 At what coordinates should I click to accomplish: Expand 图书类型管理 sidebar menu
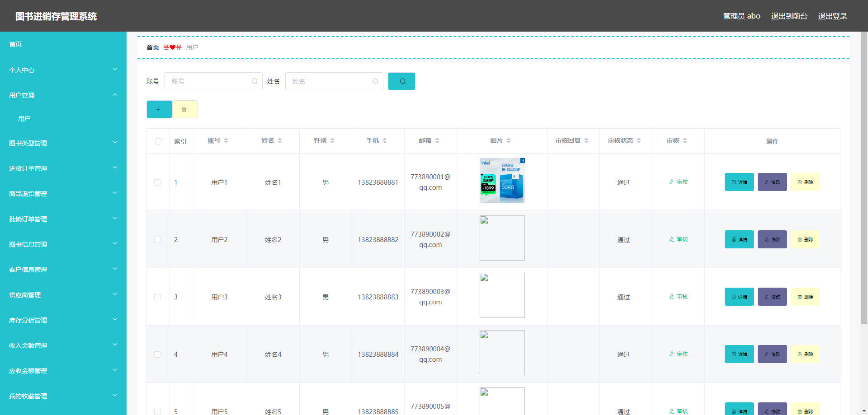tap(63, 143)
